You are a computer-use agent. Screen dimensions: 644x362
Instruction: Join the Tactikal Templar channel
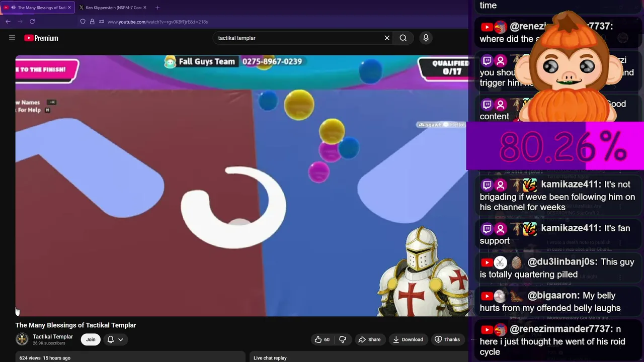[91, 339]
